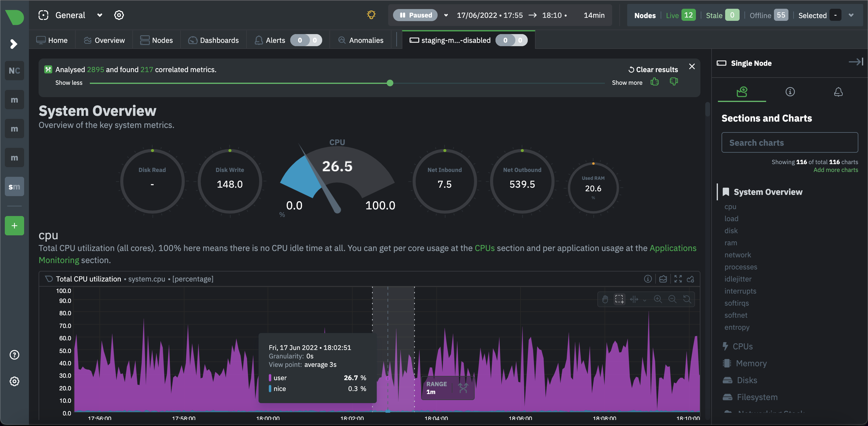Filter nodes by Stale 0

tap(722, 15)
